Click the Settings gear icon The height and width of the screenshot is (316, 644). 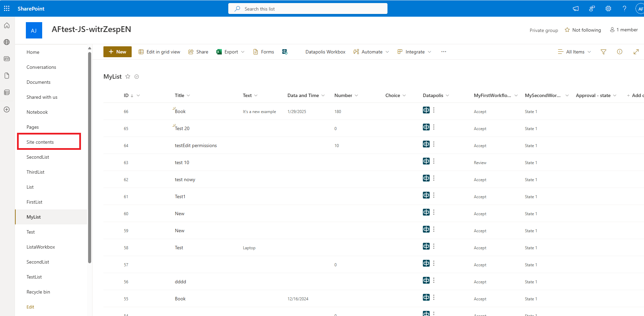pyautogui.click(x=608, y=9)
